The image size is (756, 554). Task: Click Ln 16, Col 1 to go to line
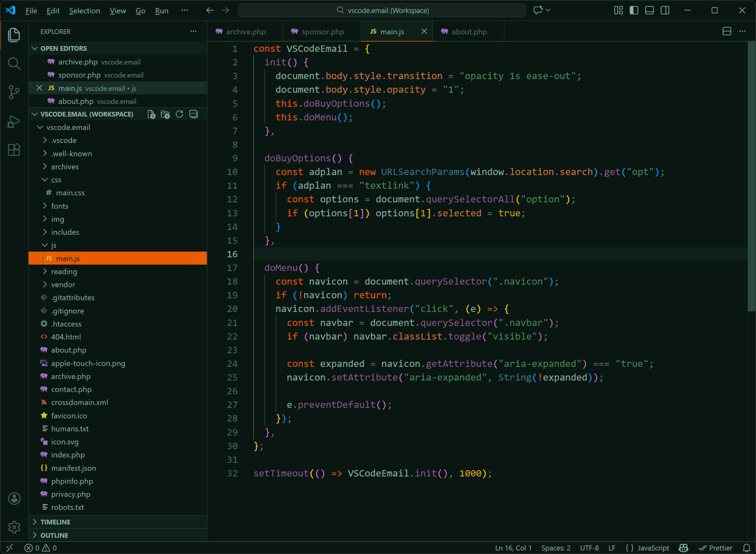(513, 548)
